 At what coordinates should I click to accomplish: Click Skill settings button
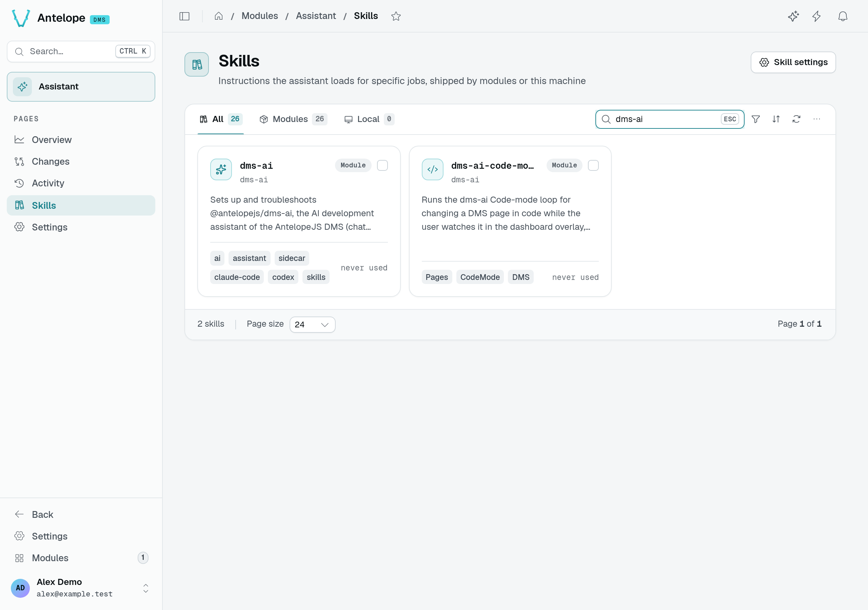pos(793,62)
